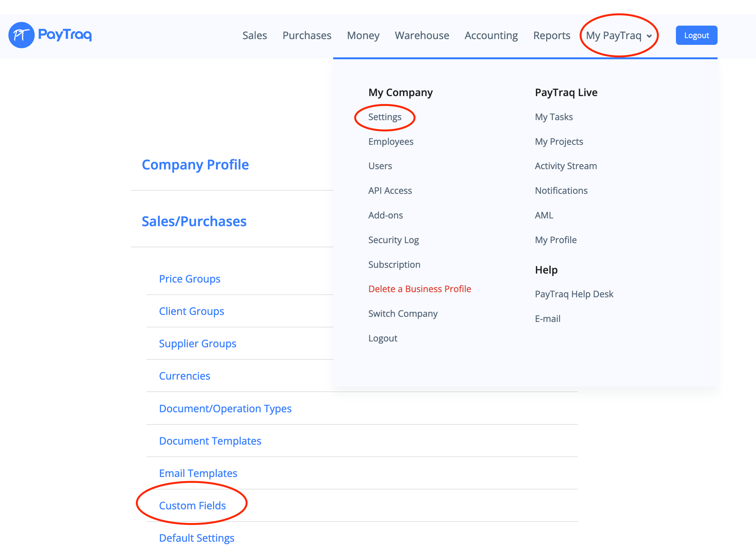
Task: Open Client Groups settings
Action: click(x=192, y=311)
